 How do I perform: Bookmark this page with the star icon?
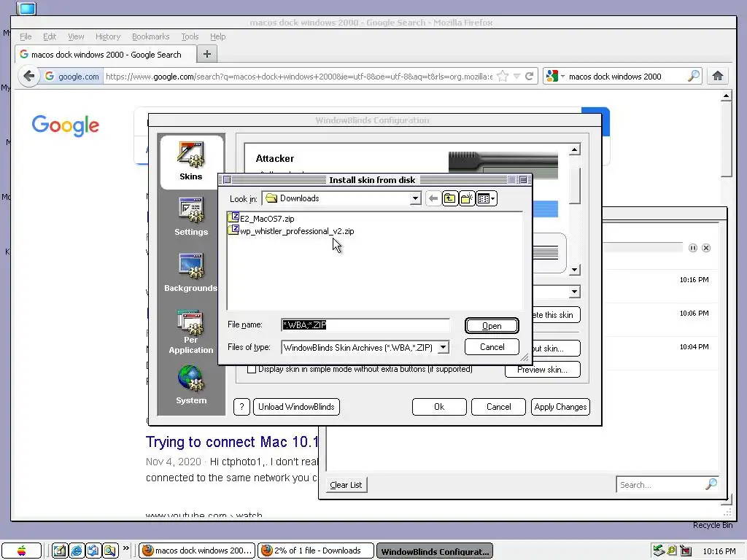(x=503, y=76)
